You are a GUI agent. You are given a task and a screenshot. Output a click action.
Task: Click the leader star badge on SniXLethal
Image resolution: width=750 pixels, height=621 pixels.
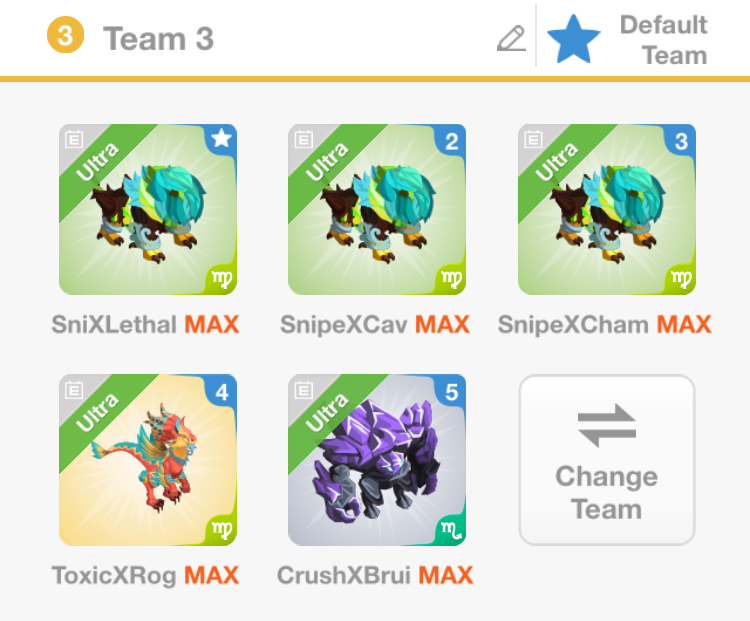(221, 140)
